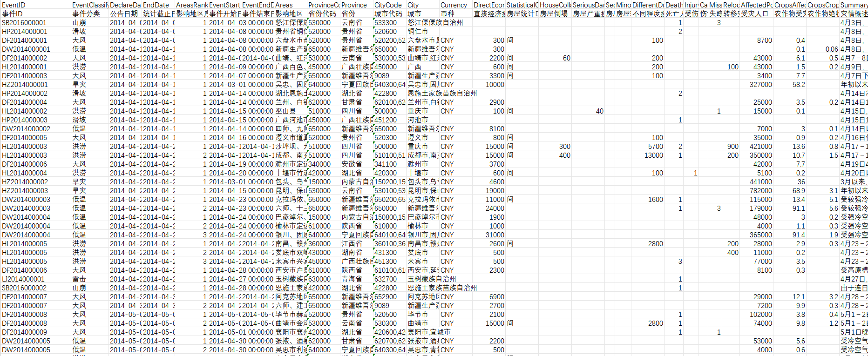Select event ID cell LJ2014000001
This screenshot has width=868, height=356.
click(x=23, y=279)
